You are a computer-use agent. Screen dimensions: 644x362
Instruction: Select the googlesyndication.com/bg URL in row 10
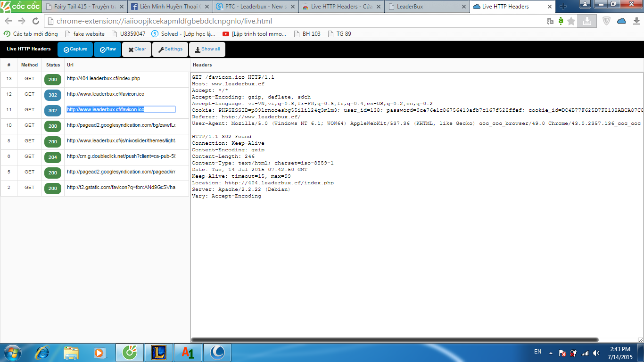pos(121,125)
